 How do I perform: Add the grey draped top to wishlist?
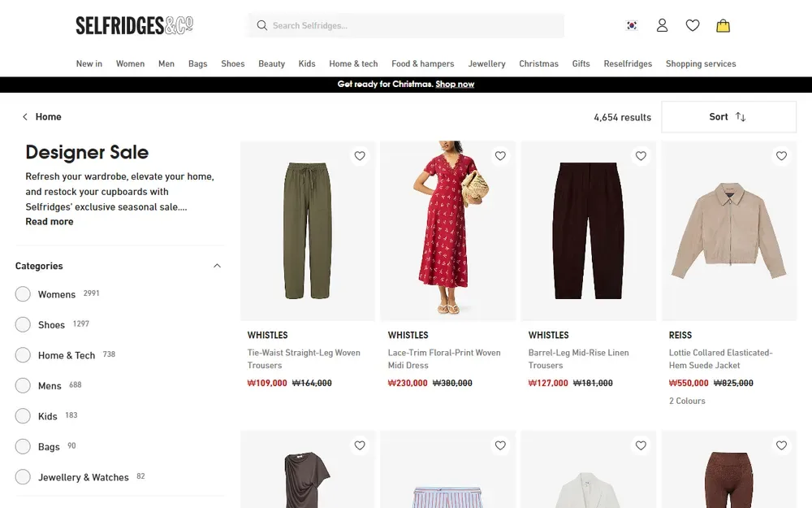click(360, 445)
